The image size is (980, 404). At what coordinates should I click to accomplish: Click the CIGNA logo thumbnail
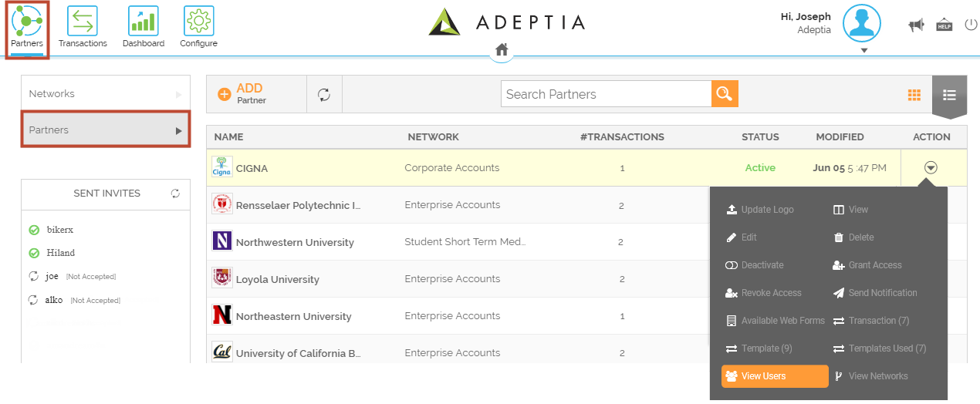point(221,167)
